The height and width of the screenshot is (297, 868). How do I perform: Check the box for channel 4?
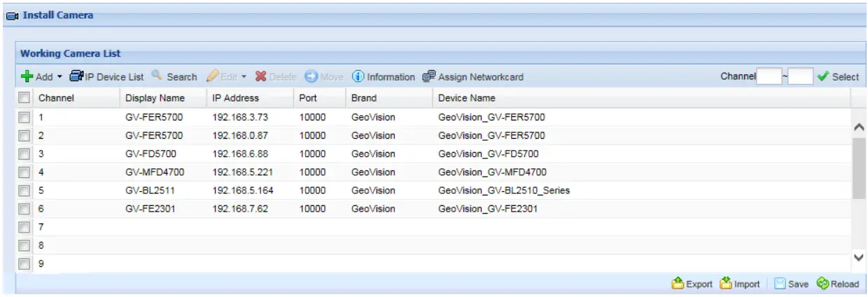pos(24,172)
